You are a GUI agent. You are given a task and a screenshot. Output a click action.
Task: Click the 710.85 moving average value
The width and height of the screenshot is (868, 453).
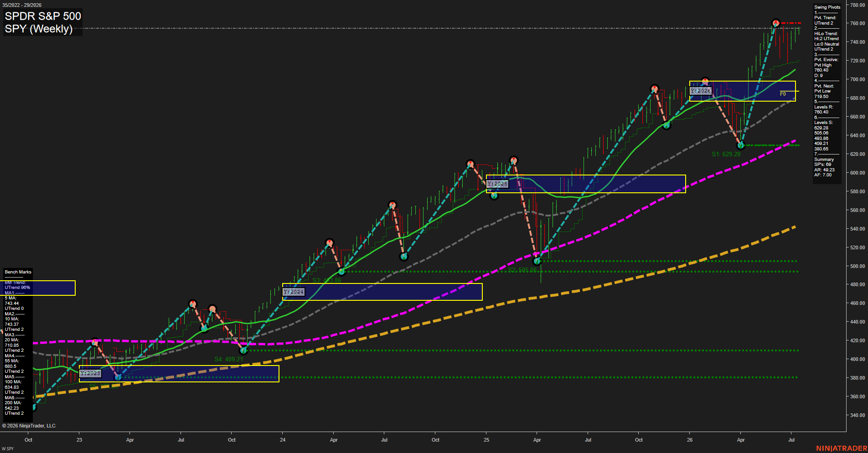click(12, 345)
